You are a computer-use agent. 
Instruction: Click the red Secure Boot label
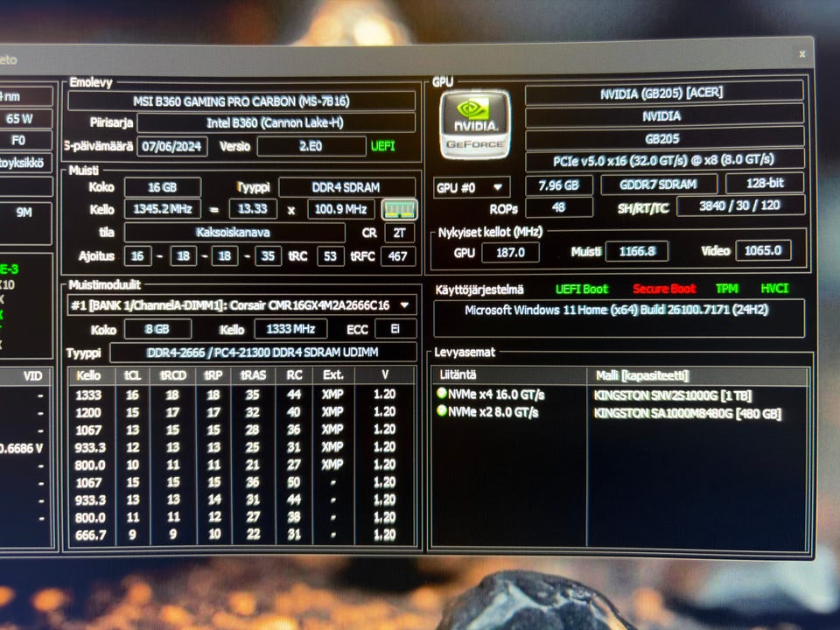664,289
